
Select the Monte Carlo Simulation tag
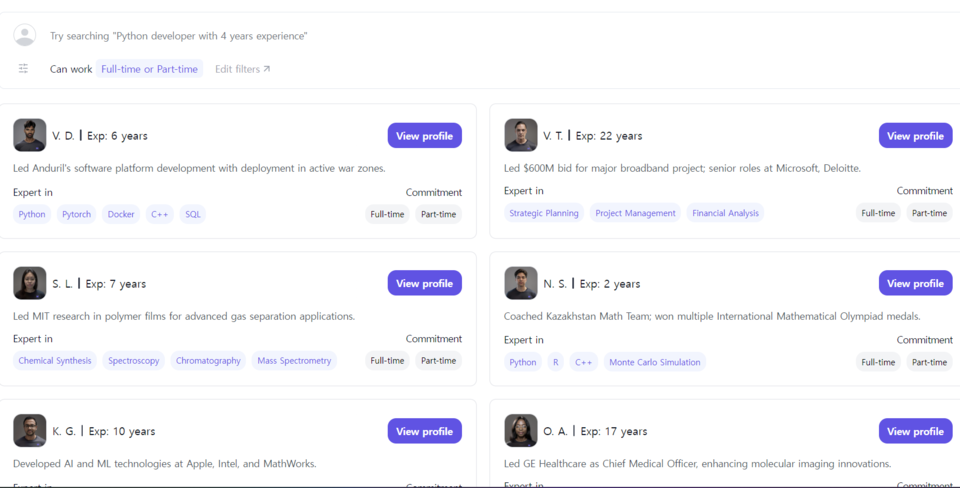pos(654,362)
